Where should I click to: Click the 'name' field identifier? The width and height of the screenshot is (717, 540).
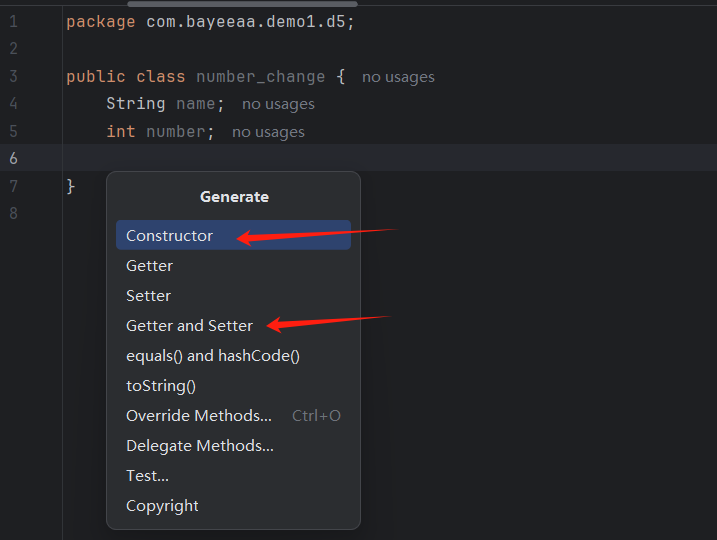click(196, 104)
